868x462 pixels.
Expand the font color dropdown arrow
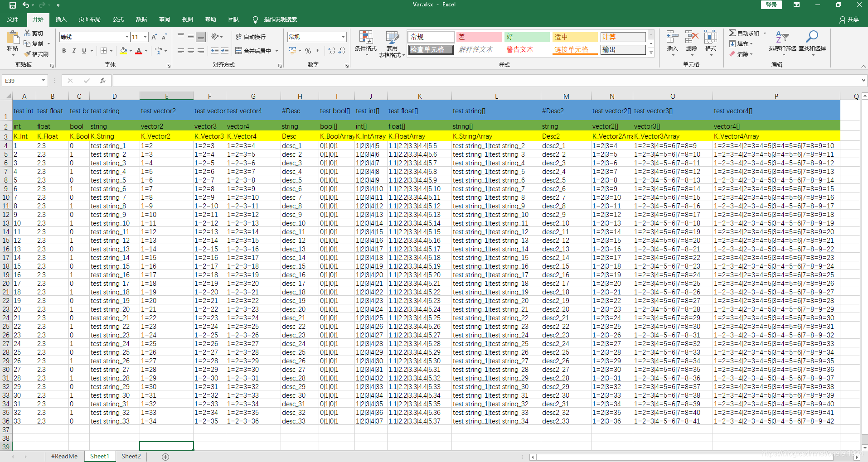click(146, 51)
